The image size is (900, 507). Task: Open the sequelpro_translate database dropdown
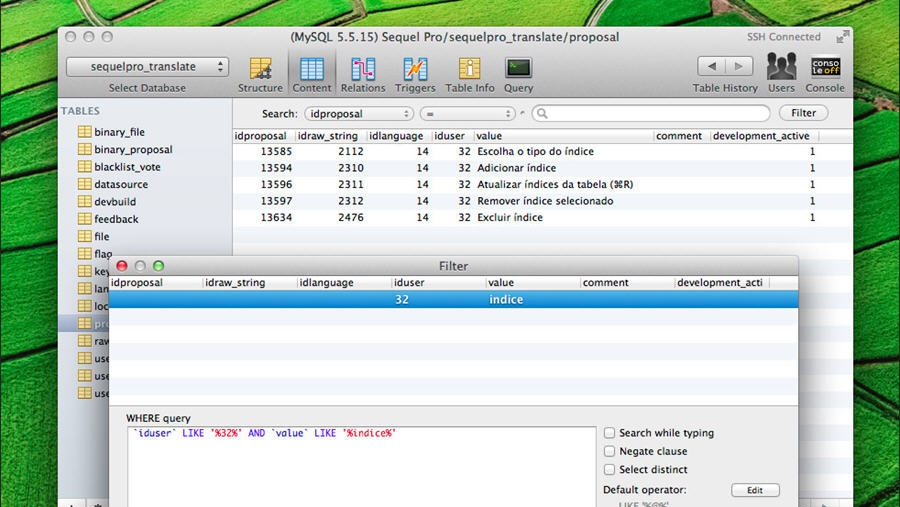pyautogui.click(x=147, y=67)
